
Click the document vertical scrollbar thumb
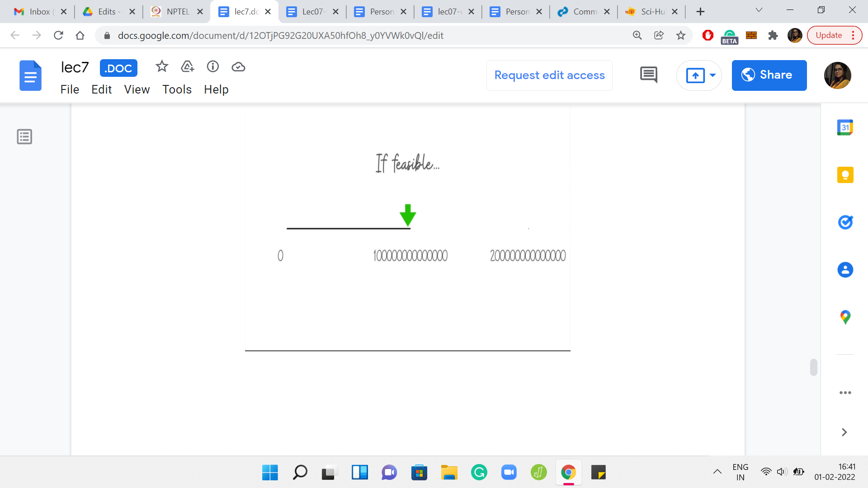813,367
